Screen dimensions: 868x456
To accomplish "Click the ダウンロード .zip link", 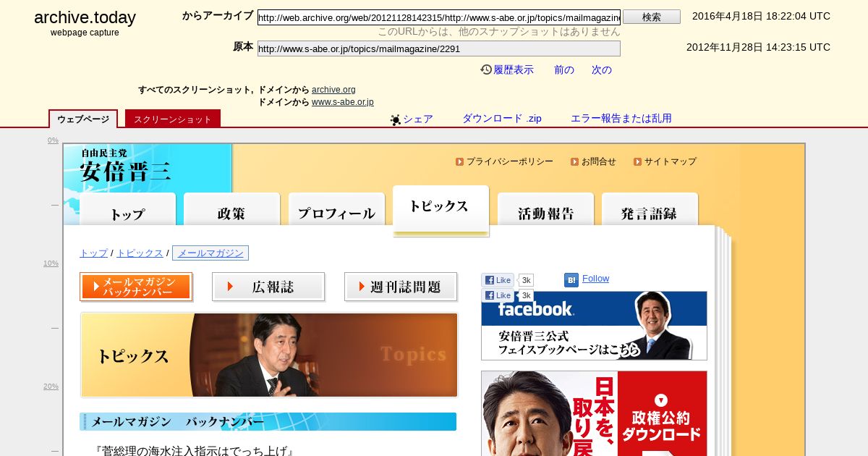I will point(502,118).
